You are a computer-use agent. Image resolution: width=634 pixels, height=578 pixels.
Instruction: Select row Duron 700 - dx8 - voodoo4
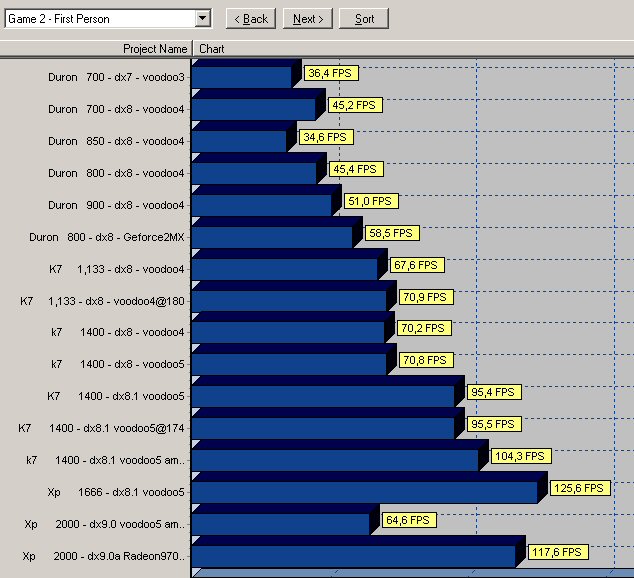point(116,109)
